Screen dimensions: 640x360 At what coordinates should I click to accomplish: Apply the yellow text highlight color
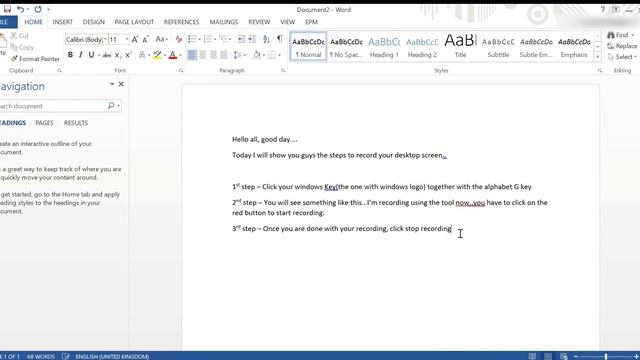pos(157,55)
